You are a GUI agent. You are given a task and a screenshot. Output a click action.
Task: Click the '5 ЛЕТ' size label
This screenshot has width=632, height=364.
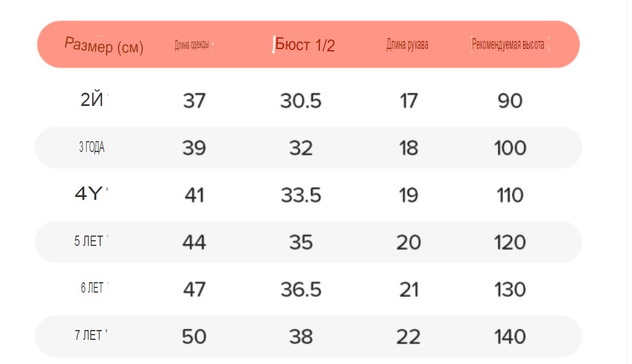click(x=89, y=241)
